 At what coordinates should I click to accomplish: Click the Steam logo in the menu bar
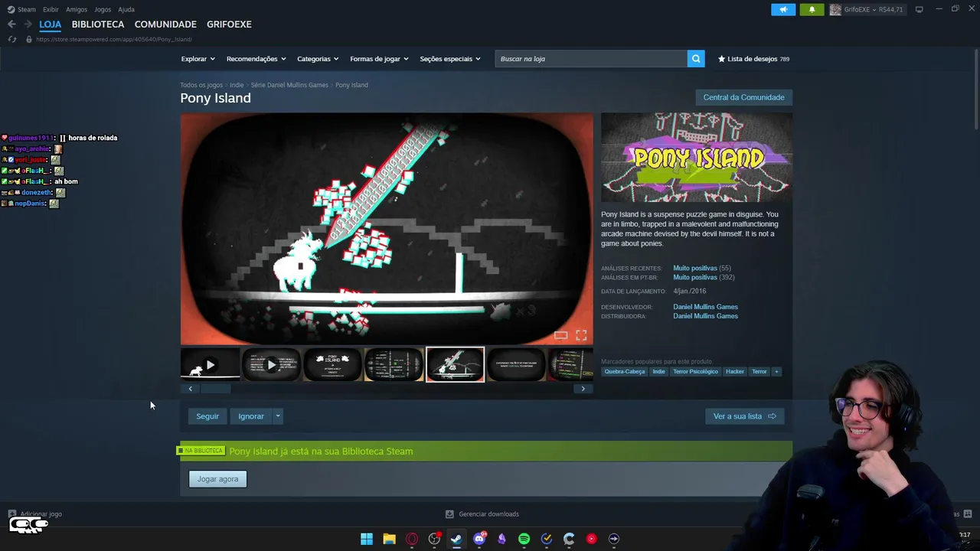click(11, 9)
